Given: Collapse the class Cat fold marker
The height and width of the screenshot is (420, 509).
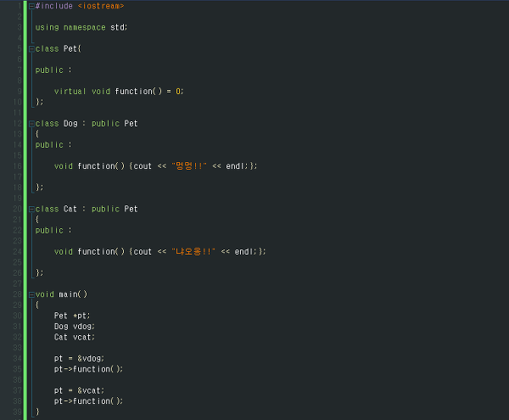Looking at the screenshot, I should pos(31,210).
